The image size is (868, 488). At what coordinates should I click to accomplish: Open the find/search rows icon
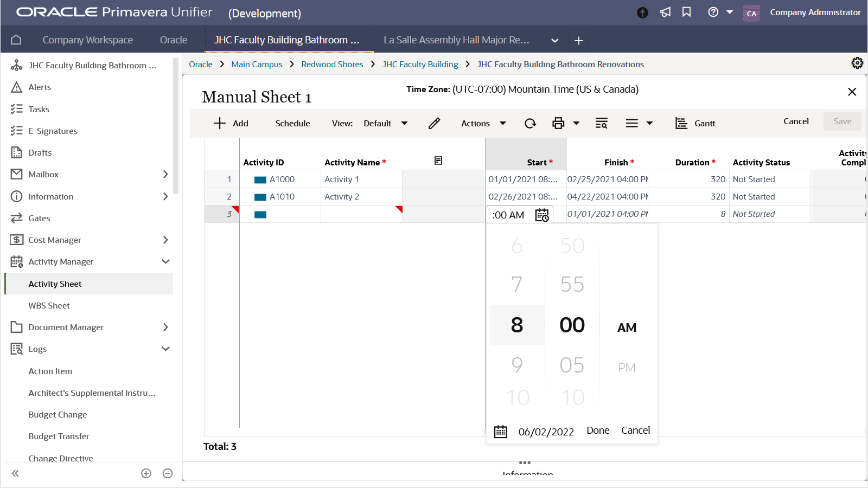coord(601,123)
